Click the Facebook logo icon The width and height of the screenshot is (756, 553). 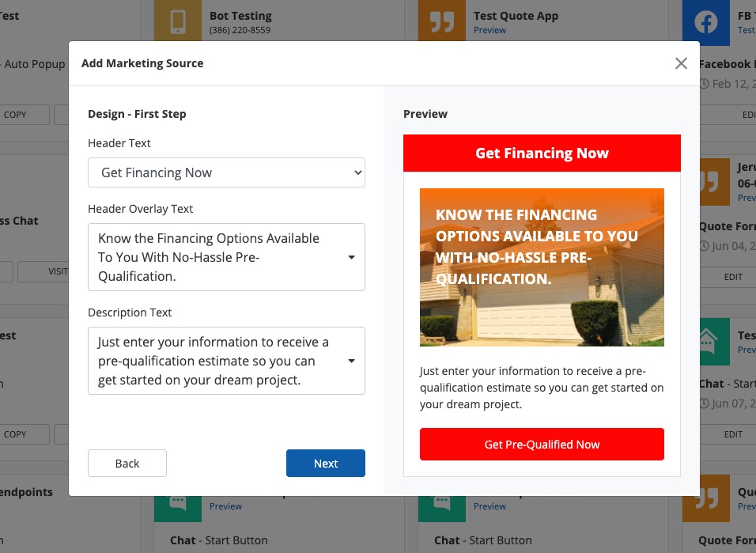click(x=705, y=21)
